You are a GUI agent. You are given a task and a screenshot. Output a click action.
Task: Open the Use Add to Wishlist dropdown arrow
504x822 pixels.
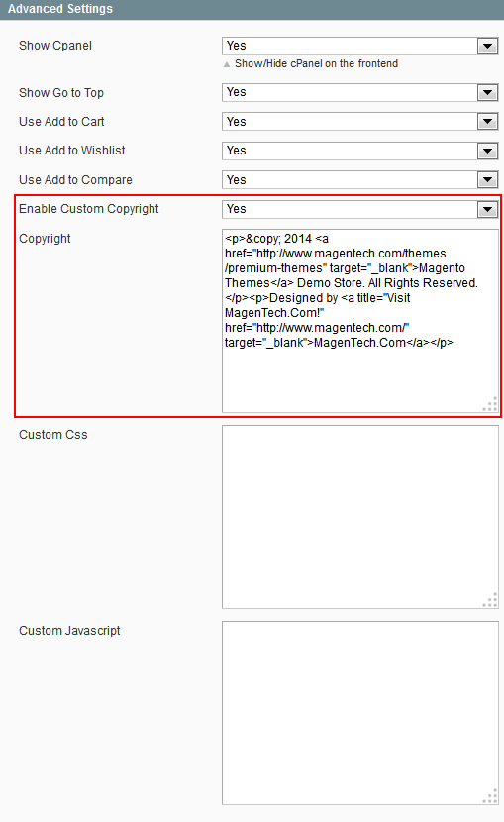click(x=487, y=151)
